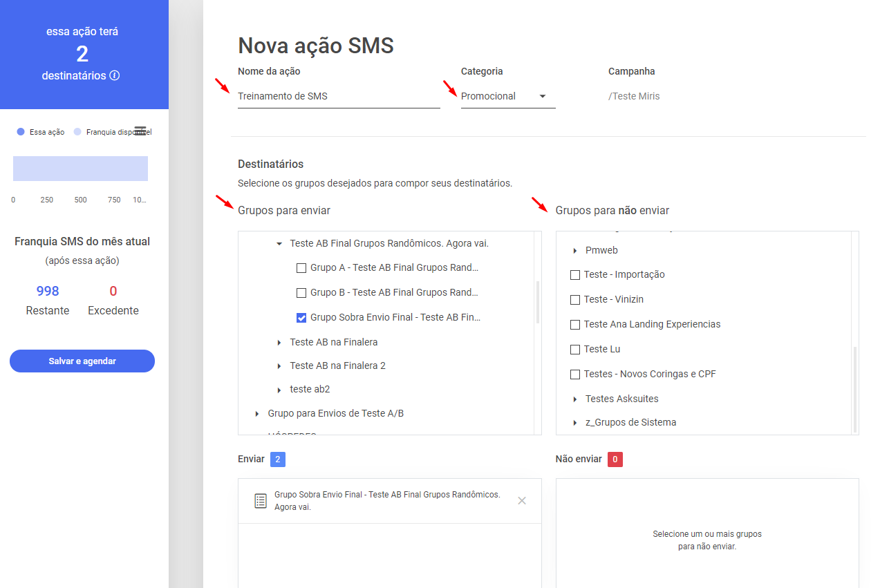Click the Excedente value 0

pos(113,292)
